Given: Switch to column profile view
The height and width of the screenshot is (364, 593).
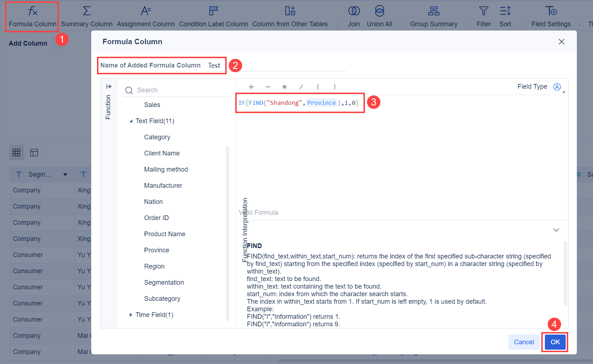Looking at the screenshot, I should 34,152.
